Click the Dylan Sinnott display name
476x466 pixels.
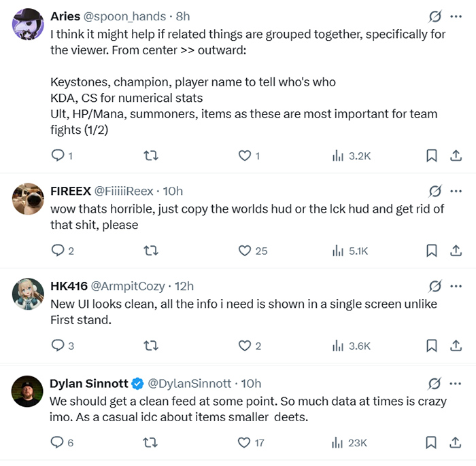(89, 383)
